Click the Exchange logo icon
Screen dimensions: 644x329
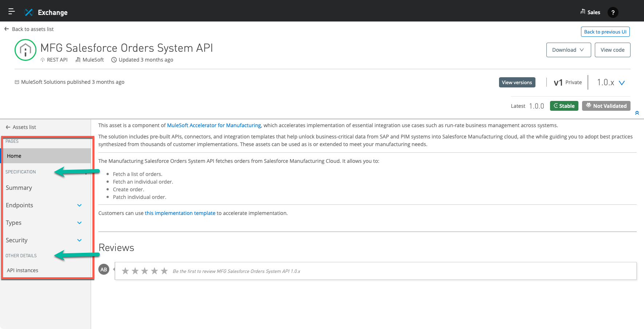tap(29, 12)
